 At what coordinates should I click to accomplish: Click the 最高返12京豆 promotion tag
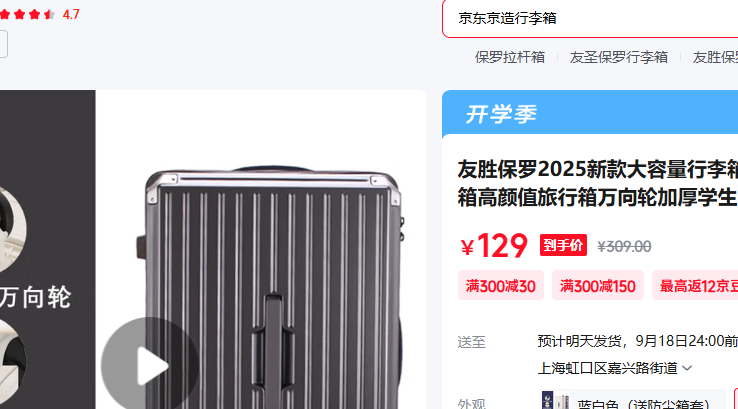[x=695, y=285]
